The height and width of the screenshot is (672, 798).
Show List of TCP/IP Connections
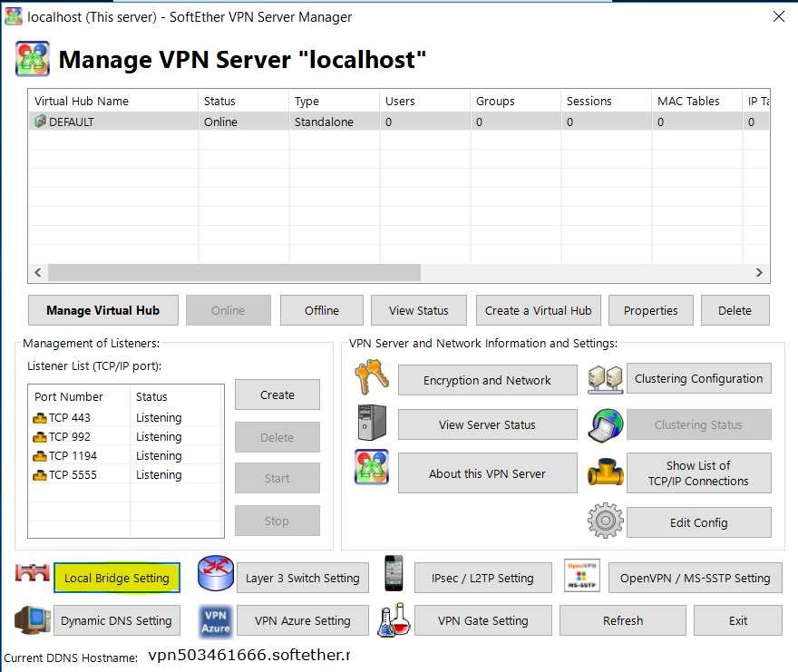698,473
